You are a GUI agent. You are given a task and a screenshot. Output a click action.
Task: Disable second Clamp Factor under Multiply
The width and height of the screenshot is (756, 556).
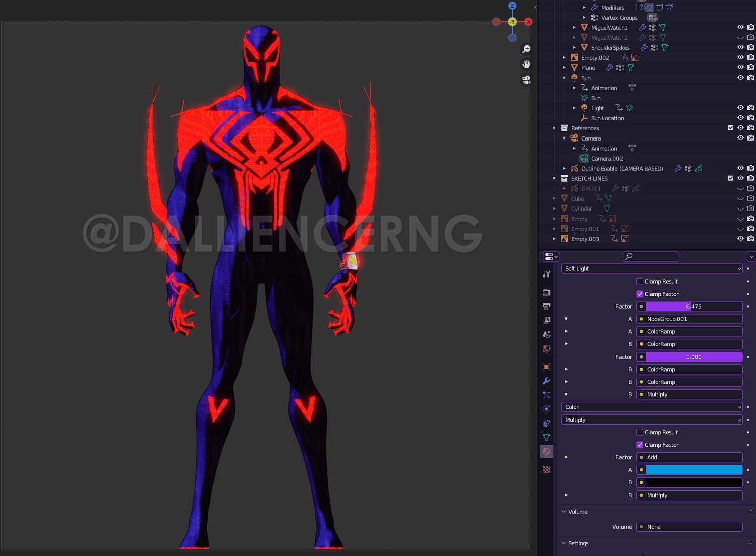(640, 445)
